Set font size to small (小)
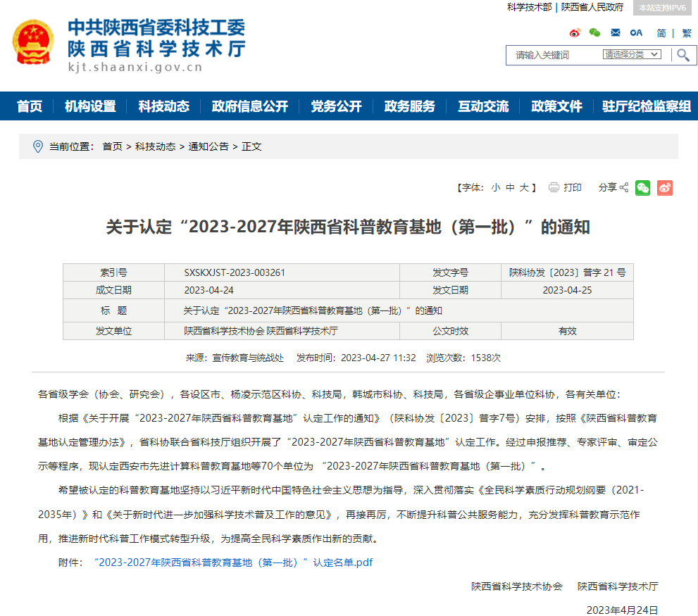The image size is (698, 616). (496, 187)
